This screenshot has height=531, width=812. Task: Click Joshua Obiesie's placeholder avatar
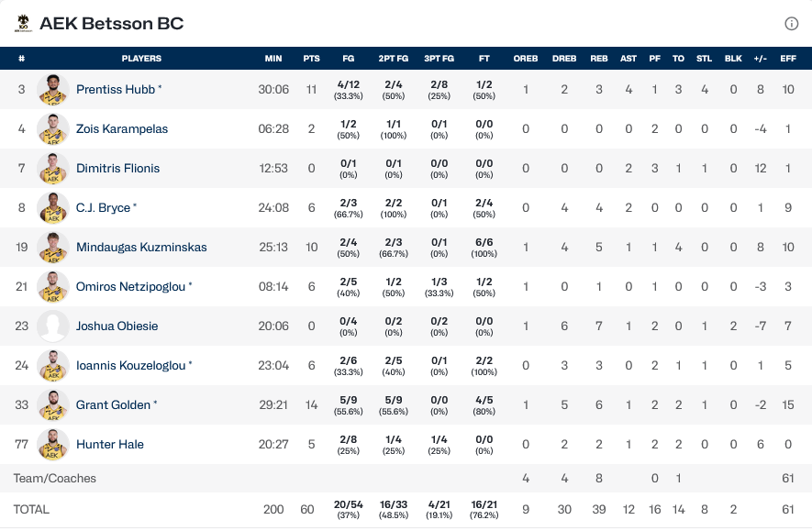(53, 326)
